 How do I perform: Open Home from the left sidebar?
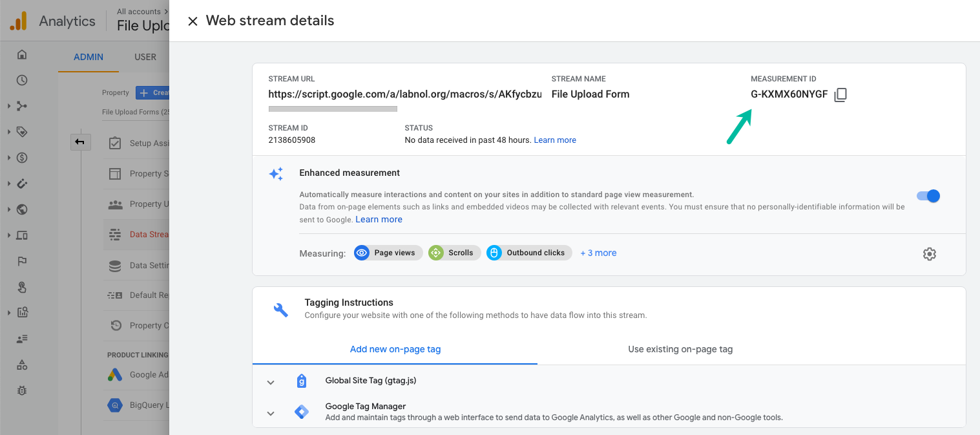tap(22, 55)
